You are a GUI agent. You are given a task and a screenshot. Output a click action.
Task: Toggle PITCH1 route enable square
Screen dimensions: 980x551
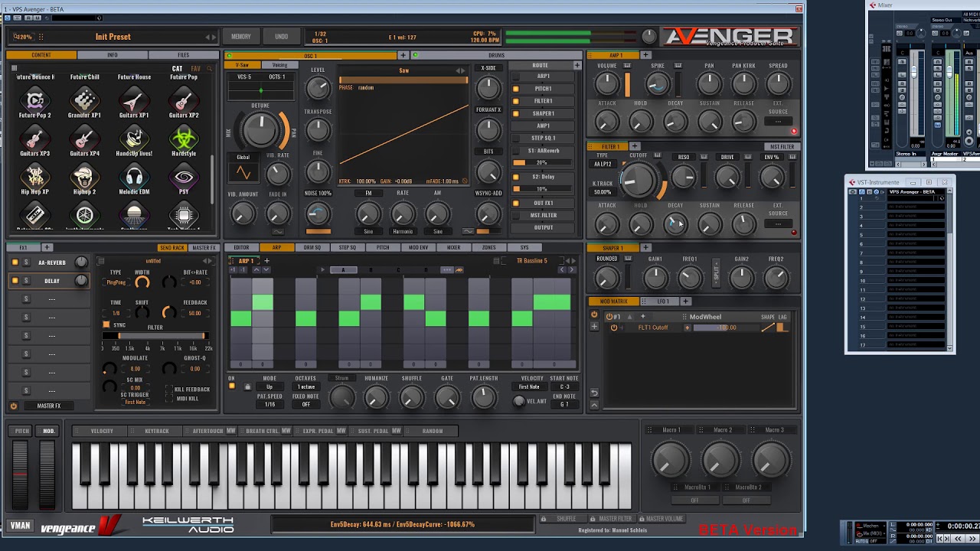515,89
